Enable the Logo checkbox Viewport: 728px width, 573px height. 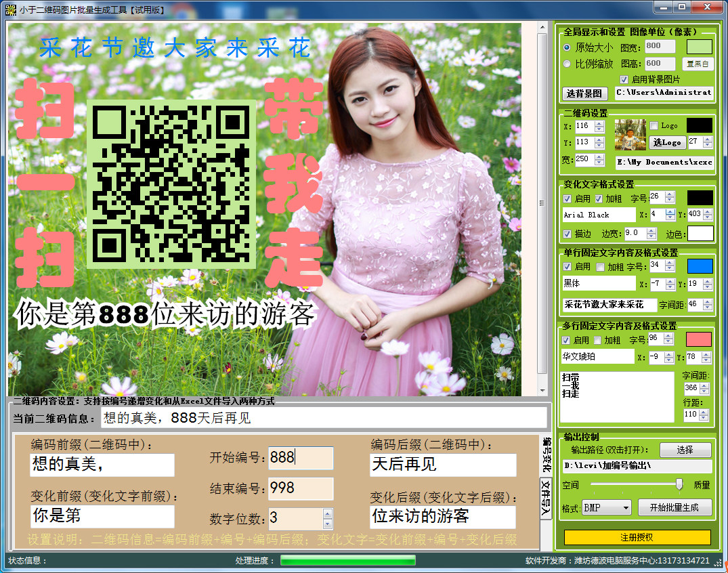coord(654,125)
